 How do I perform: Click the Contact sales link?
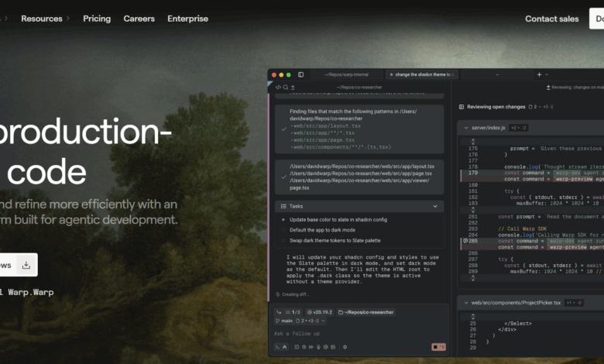[x=551, y=19]
